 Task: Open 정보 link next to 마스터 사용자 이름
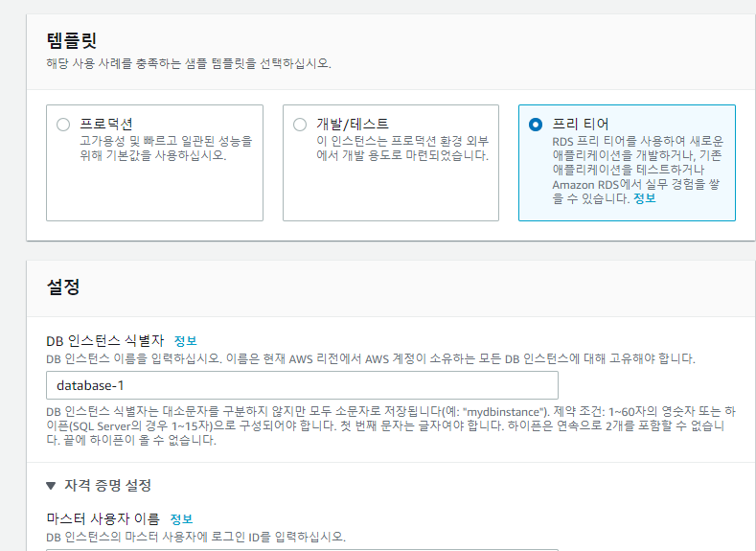tap(182, 519)
